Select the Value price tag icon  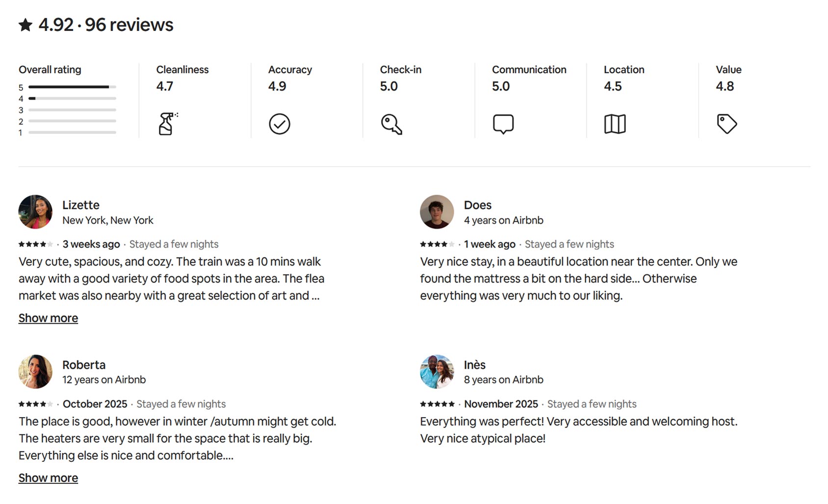tap(727, 124)
